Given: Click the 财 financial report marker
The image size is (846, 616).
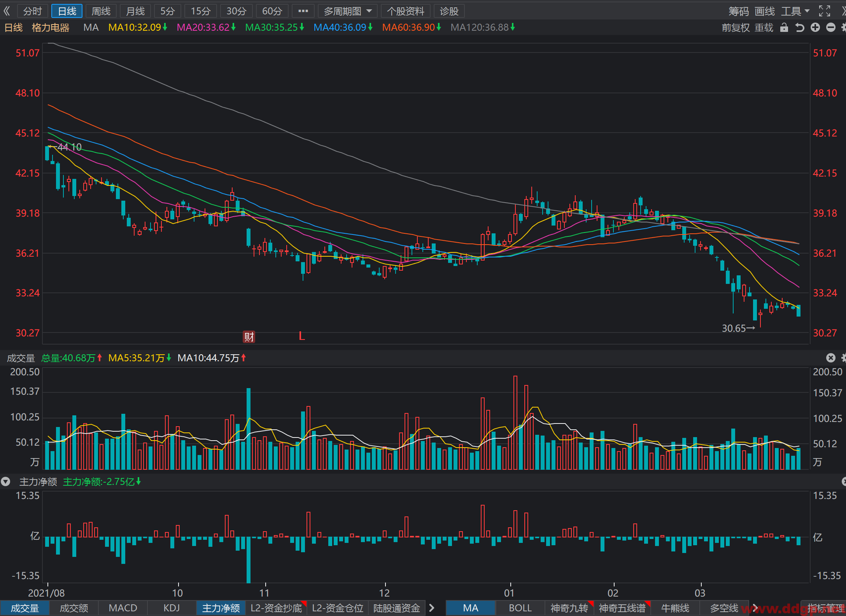Looking at the screenshot, I should [249, 336].
